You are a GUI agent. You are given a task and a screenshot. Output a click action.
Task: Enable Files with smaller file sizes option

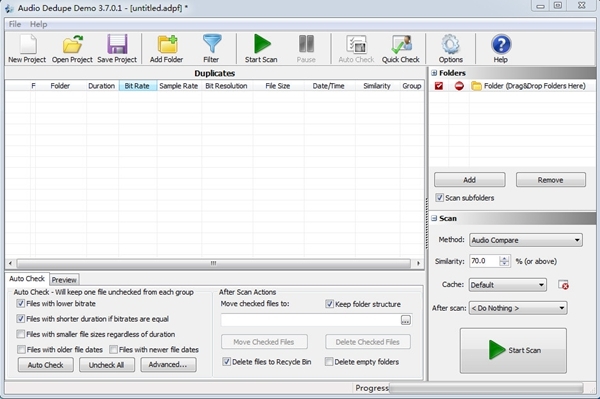tap(21, 334)
